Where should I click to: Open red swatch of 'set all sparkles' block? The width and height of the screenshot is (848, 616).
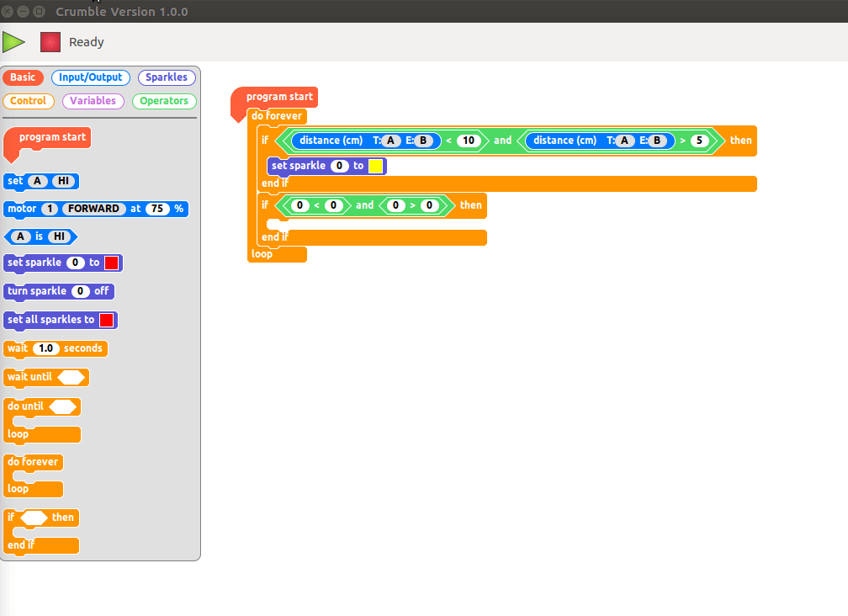(107, 320)
